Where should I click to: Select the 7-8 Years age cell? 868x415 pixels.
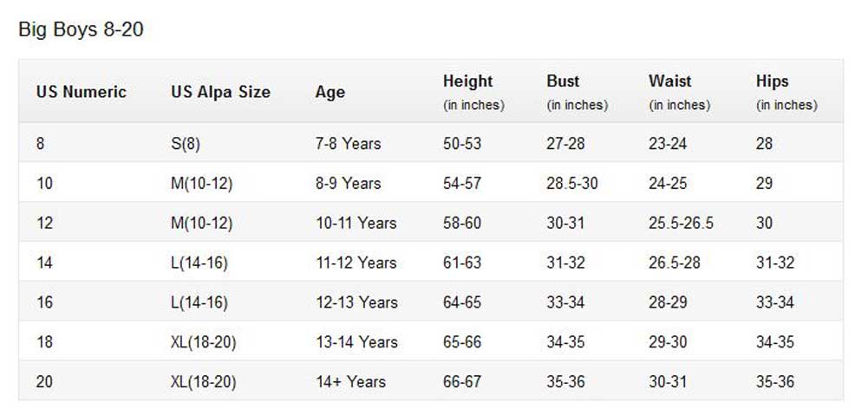click(348, 143)
